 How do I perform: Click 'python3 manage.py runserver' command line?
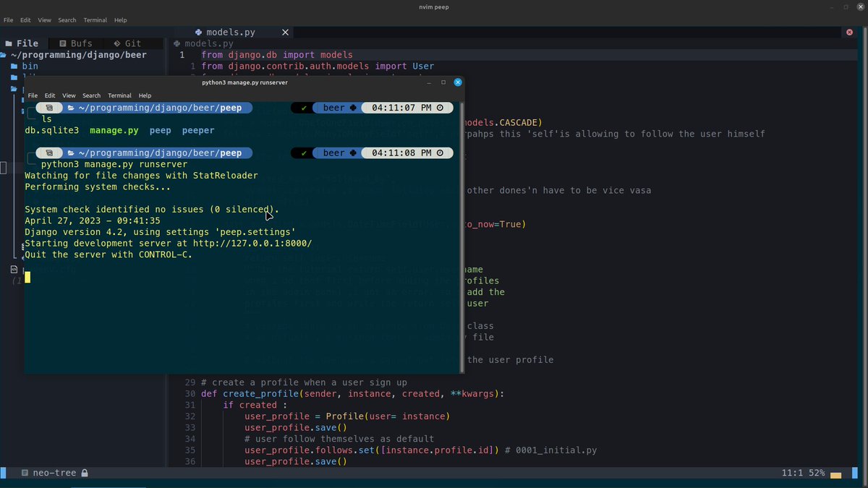(114, 165)
